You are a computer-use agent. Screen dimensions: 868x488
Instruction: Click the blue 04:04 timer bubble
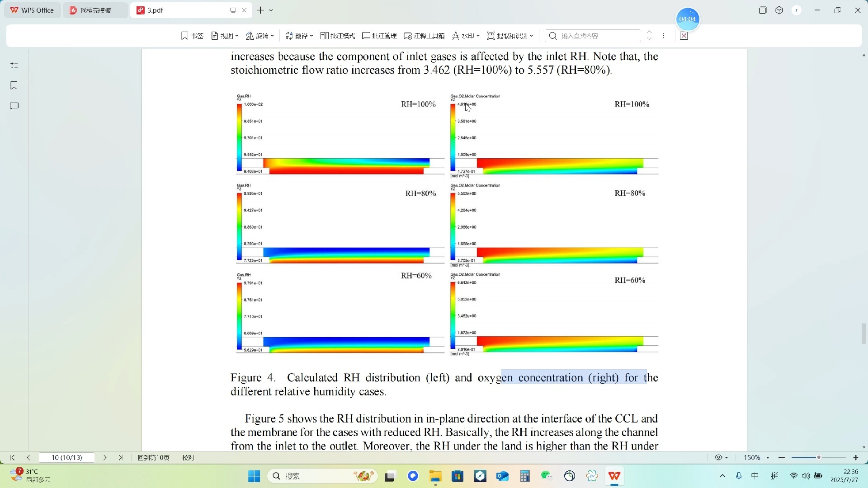click(688, 19)
